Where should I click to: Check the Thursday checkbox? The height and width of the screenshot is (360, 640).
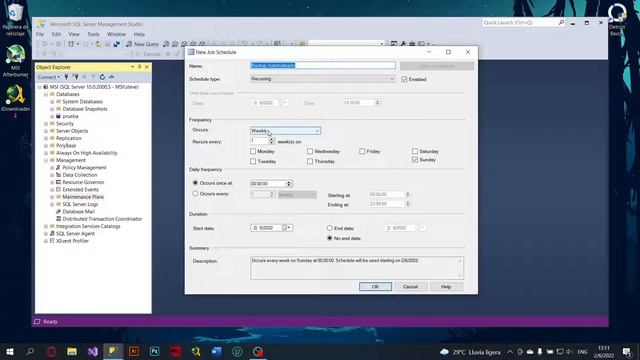pos(310,161)
